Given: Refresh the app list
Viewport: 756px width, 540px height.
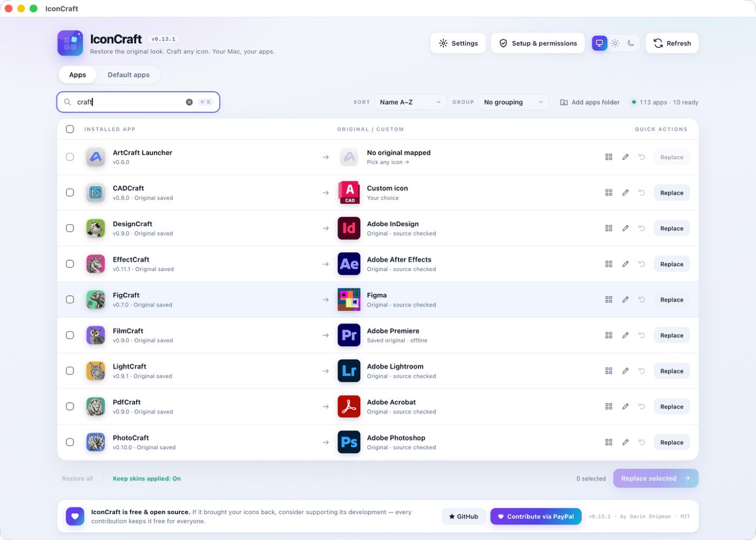Looking at the screenshot, I should (672, 43).
